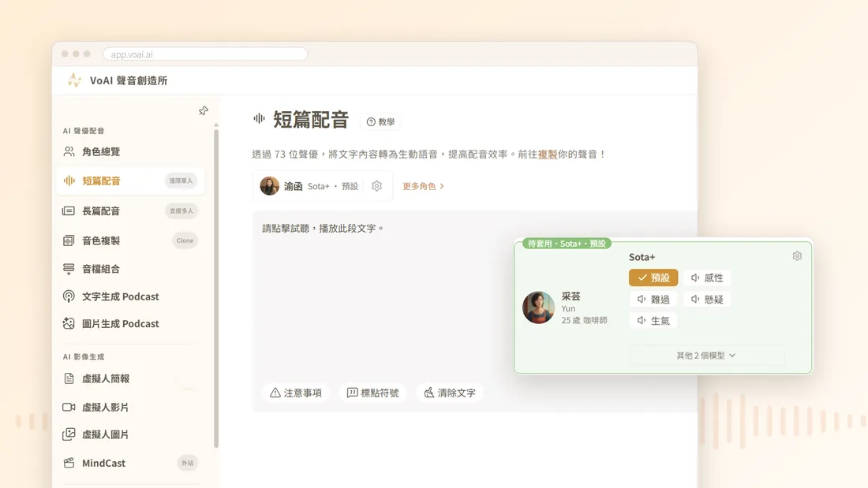Click the 25 歲 咖啡師 description text
Viewport: 868px width, 488px height.
click(x=584, y=320)
